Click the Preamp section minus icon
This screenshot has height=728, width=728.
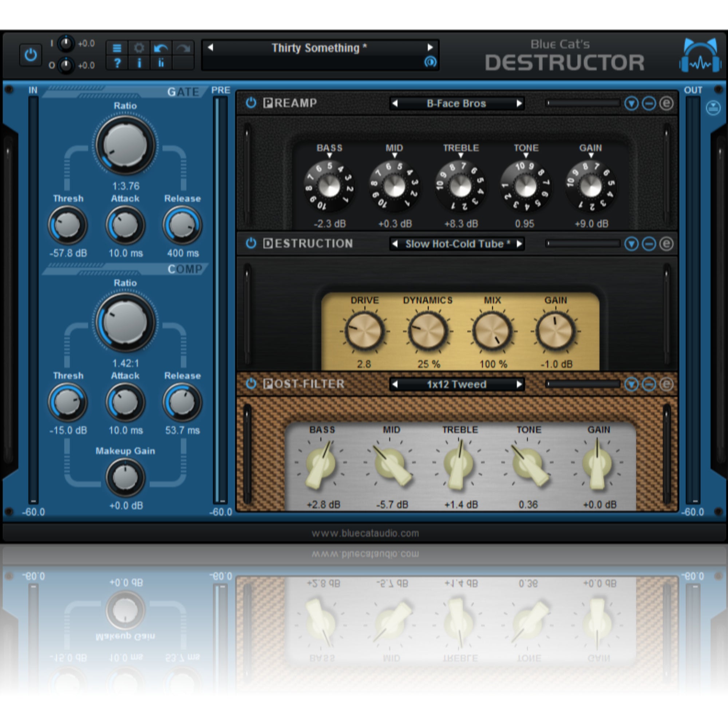click(x=649, y=103)
